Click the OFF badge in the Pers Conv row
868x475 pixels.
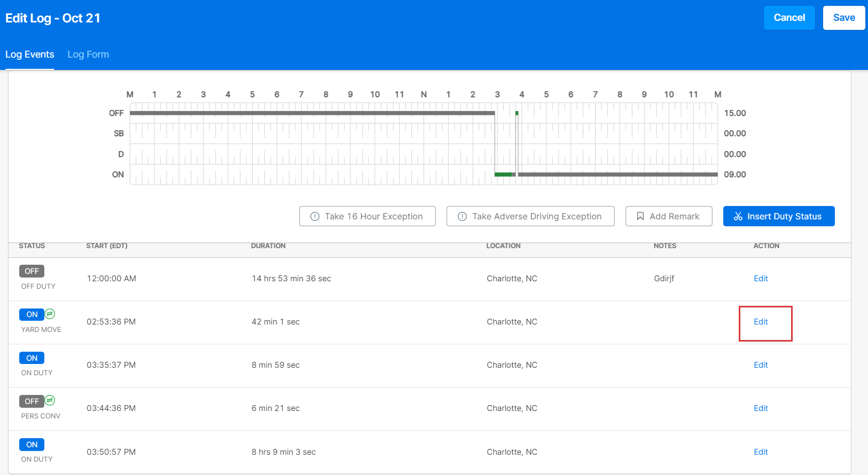[x=32, y=401]
